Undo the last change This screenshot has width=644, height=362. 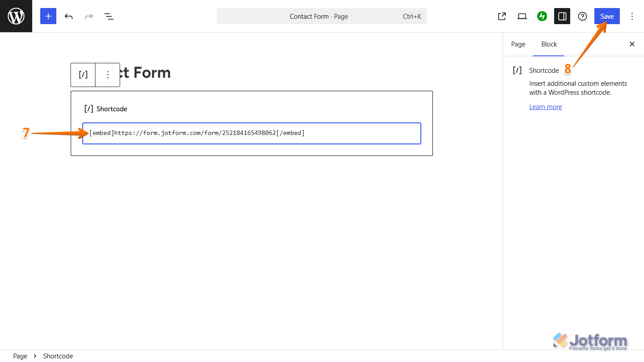point(68,16)
